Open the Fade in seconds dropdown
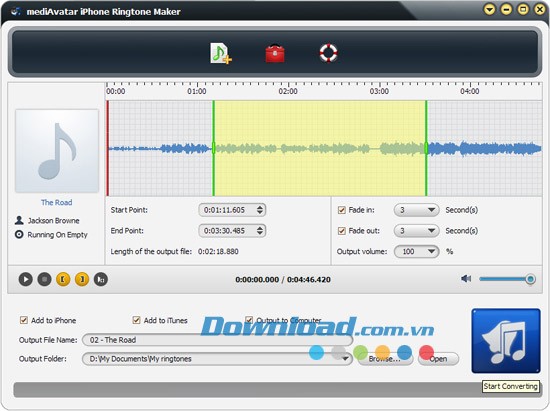The image size is (550, 411). pos(416,210)
